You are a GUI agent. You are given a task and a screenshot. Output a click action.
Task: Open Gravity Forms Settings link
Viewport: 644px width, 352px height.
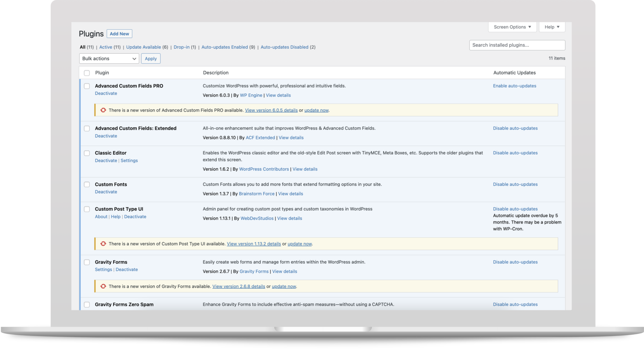pyautogui.click(x=103, y=269)
